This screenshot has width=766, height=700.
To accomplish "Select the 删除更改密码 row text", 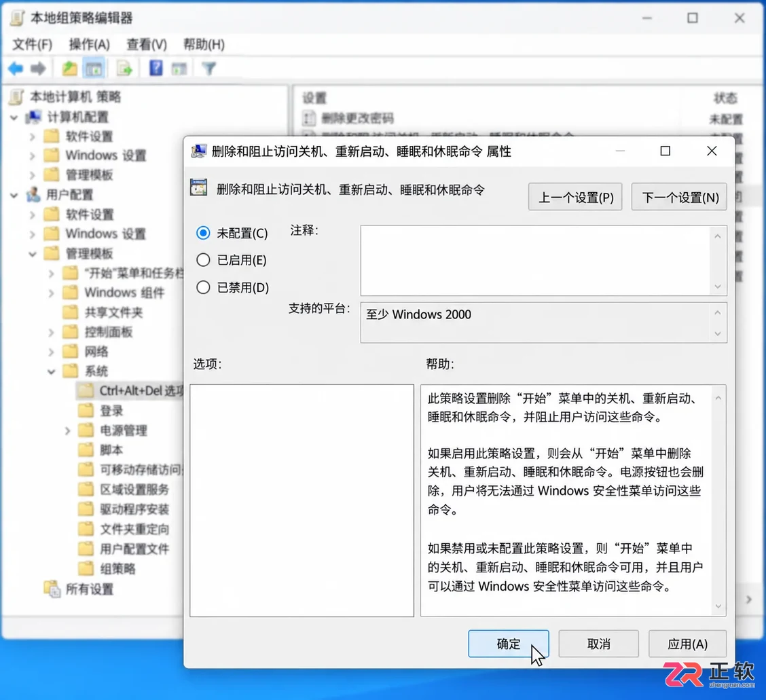I will pyautogui.click(x=357, y=118).
